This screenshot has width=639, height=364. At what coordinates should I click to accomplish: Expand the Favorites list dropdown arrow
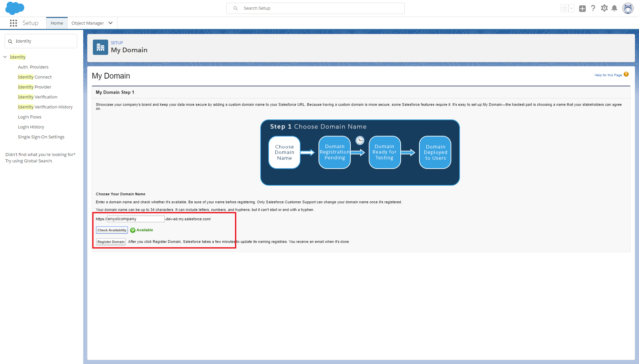coord(571,9)
